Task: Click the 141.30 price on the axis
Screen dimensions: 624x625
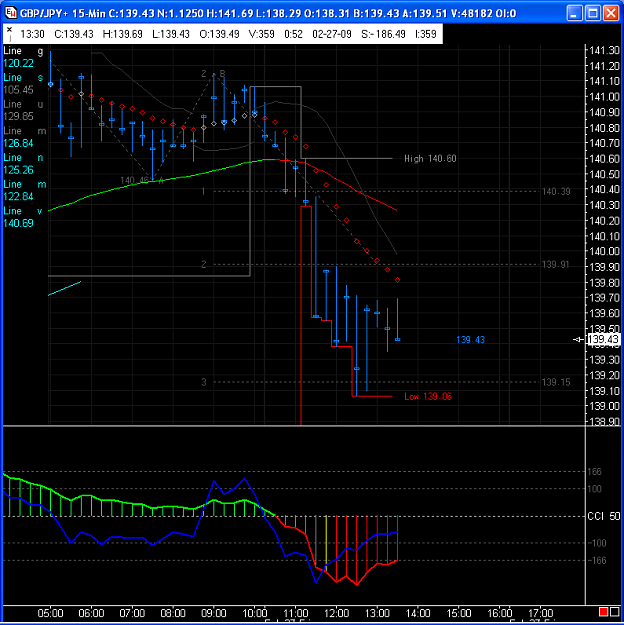Action: point(604,50)
